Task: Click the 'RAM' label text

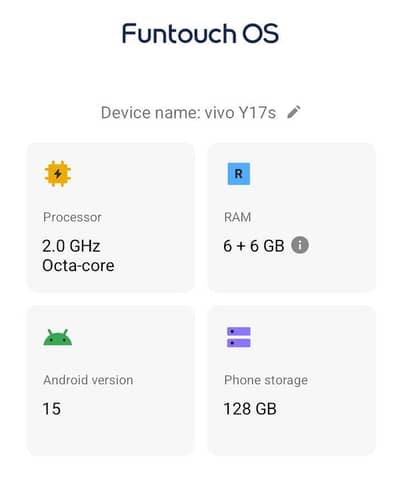Action: pyautogui.click(x=238, y=217)
